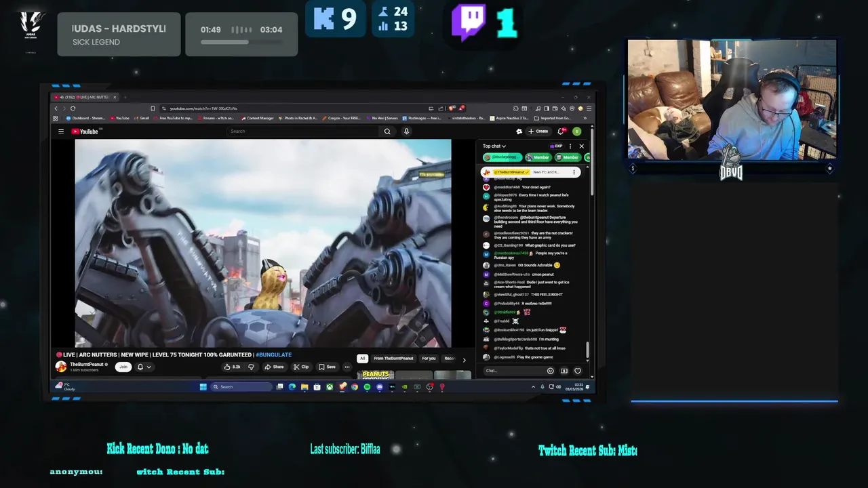This screenshot has width=868, height=488.
Task: Open Chrome from the taskbar
Action: (x=355, y=387)
